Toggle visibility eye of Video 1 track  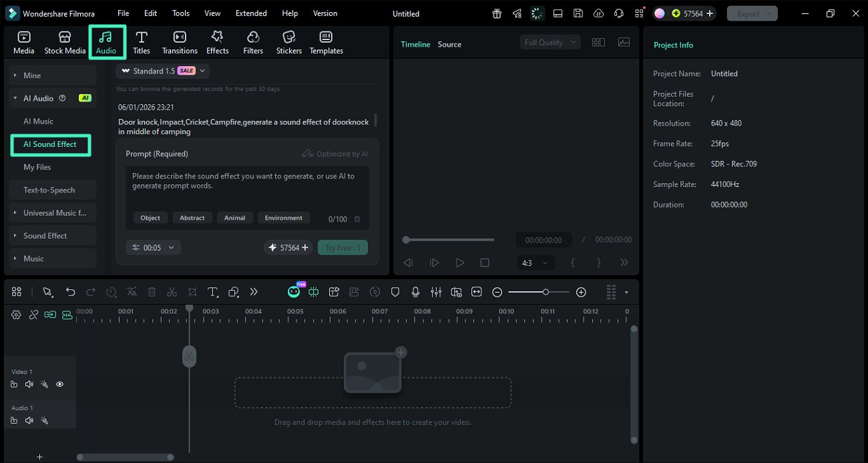coord(59,384)
